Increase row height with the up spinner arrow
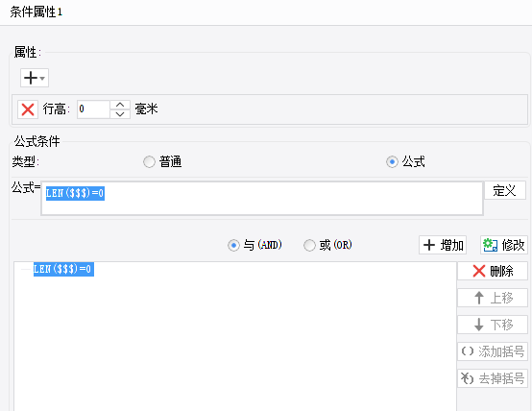 tap(120, 105)
